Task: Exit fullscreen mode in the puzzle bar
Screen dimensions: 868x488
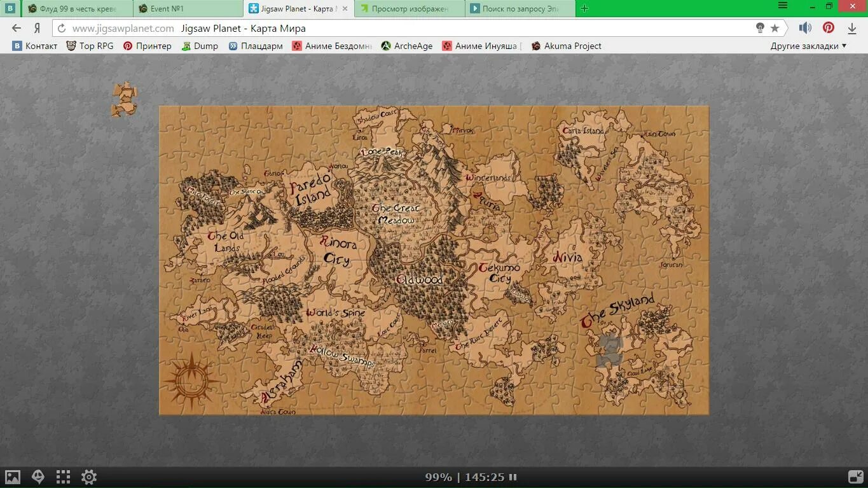Action: point(855,477)
